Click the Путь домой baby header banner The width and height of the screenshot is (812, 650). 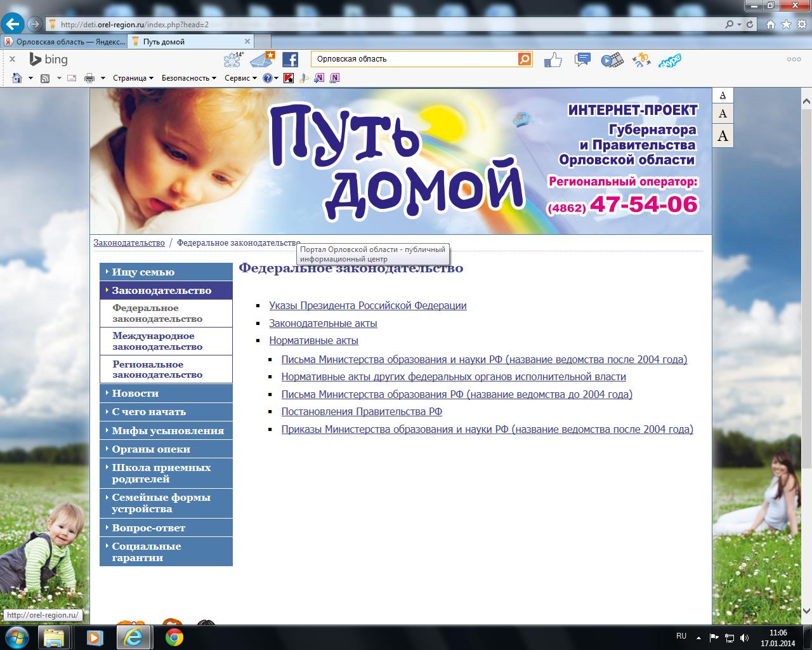click(400, 161)
